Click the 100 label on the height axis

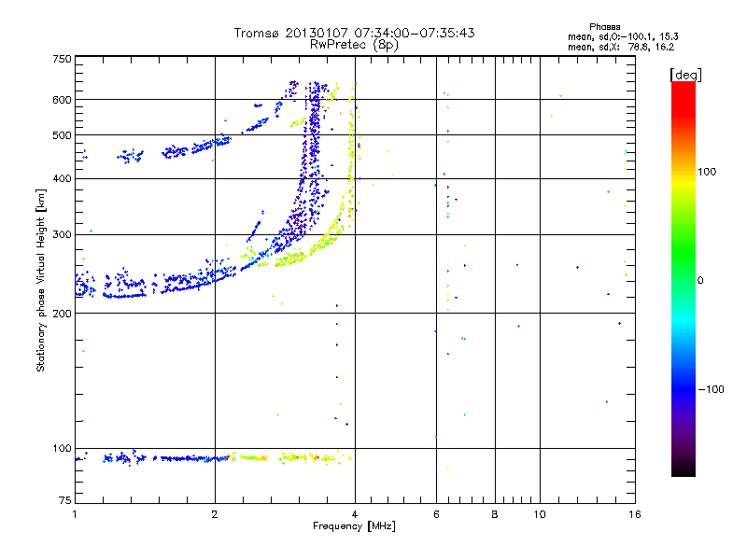click(63, 448)
